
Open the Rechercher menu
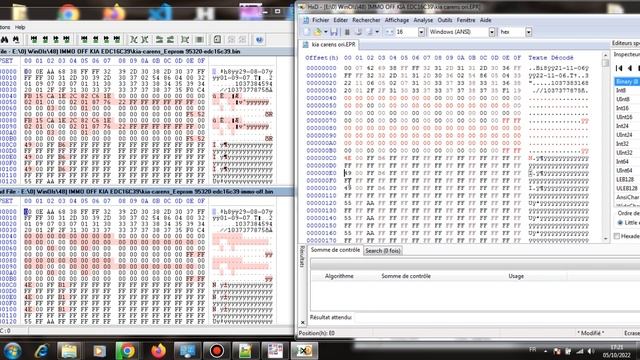(x=366, y=20)
